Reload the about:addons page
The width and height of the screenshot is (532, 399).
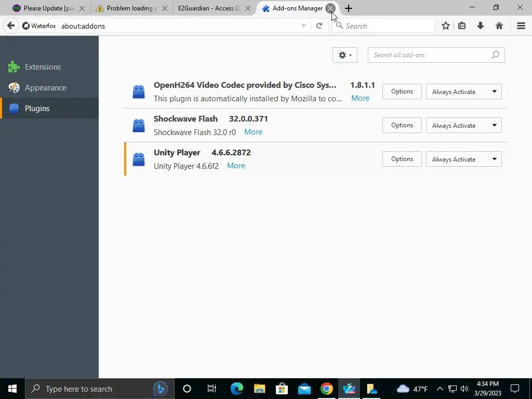(x=320, y=26)
